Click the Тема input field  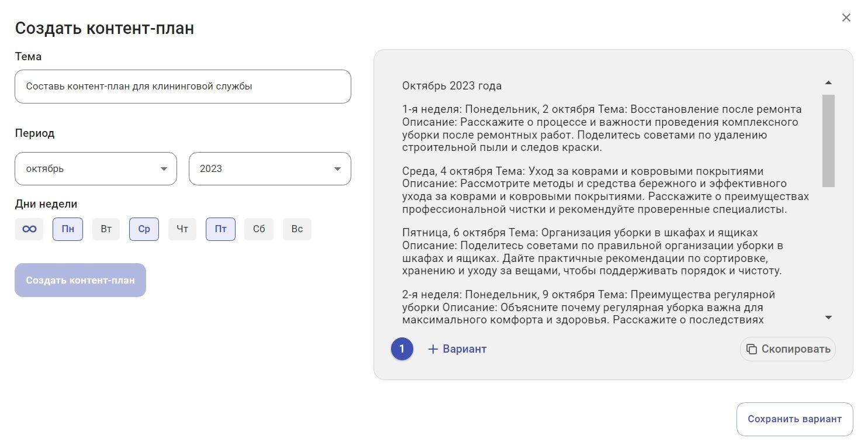point(183,87)
